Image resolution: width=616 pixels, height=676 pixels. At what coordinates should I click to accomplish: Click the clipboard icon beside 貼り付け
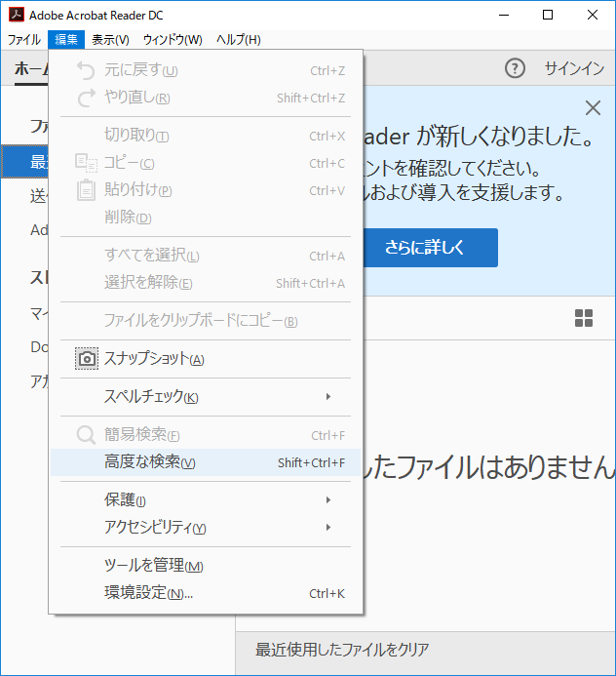point(86,190)
